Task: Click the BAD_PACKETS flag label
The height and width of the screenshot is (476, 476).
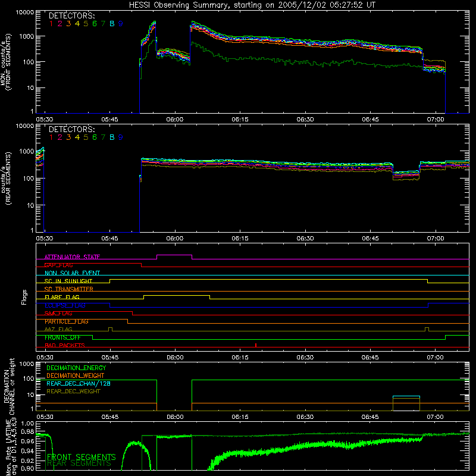Action: [65, 346]
